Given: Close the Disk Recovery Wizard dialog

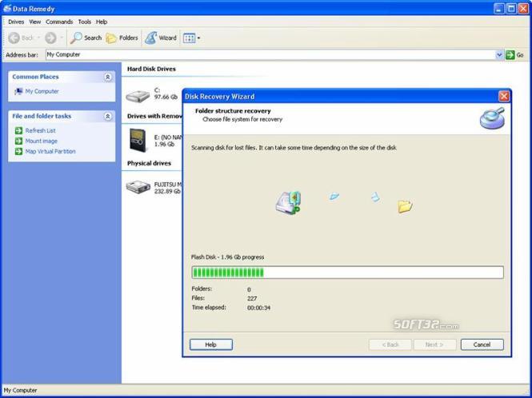Looking at the screenshot, I should pos(504,96).
